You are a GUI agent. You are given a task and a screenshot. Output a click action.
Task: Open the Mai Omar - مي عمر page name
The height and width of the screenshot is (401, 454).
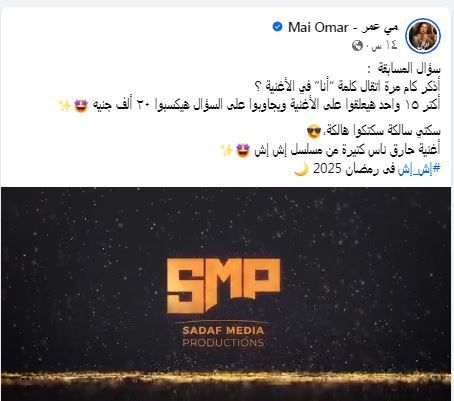[x=343, y=27]
